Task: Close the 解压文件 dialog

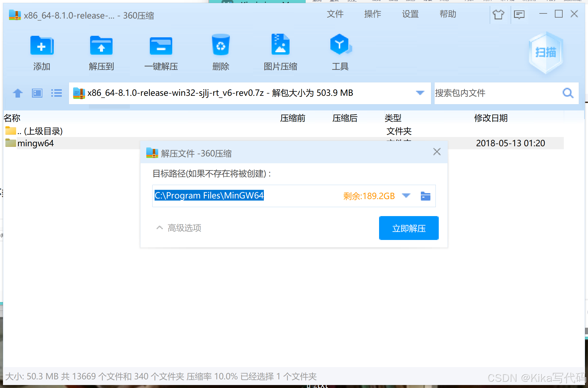Action: tap(437, 152)
